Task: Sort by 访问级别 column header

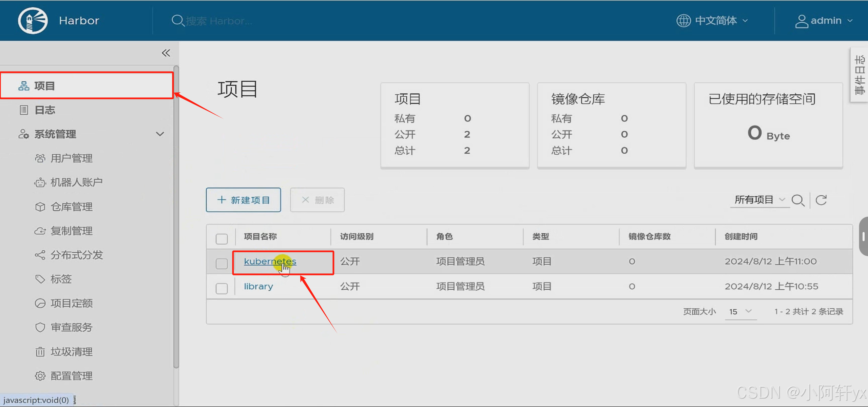Action: 356,236
